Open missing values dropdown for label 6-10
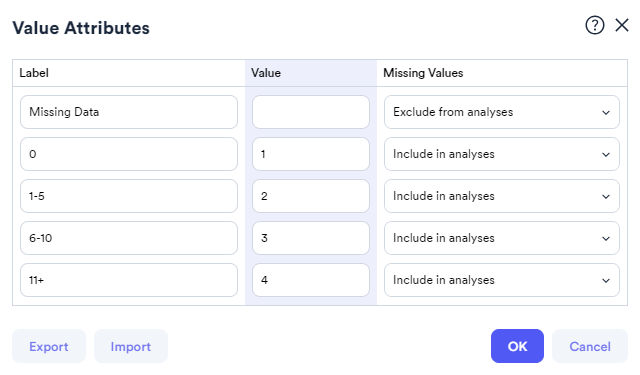 502,238
